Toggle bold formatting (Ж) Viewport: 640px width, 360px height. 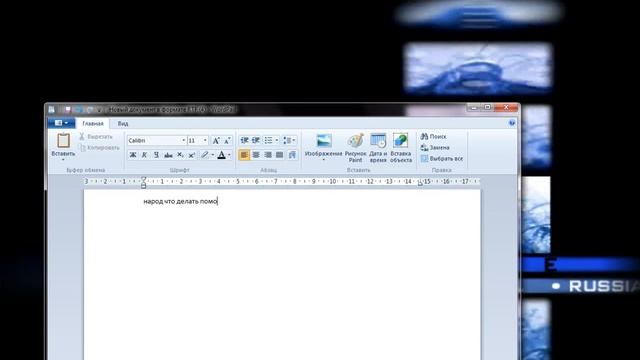tap(133, 155)
